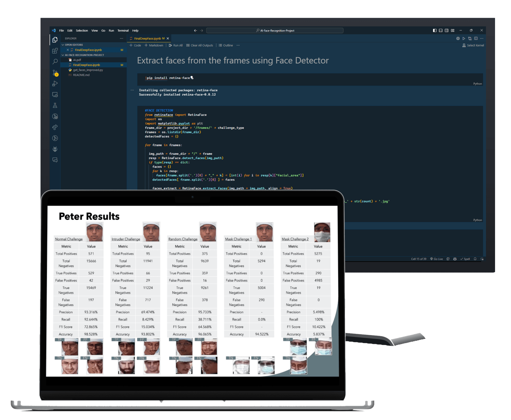Open the Run and Debug view
511x420 pixels.
[x=55, y=84]
